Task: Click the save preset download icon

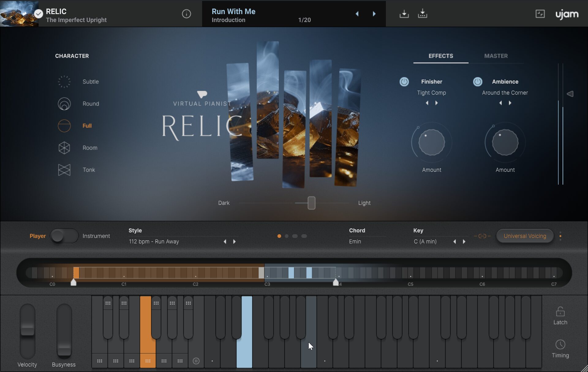Action: (404, 14)
